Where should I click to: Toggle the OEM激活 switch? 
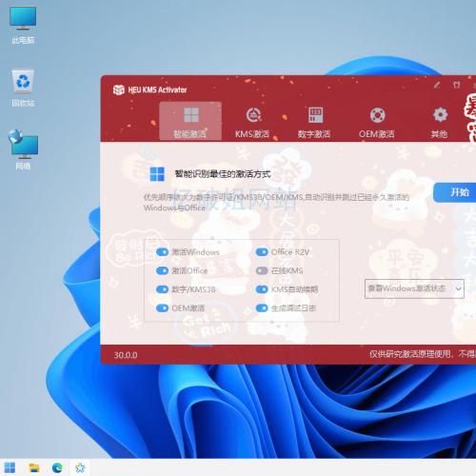point(162,308)
